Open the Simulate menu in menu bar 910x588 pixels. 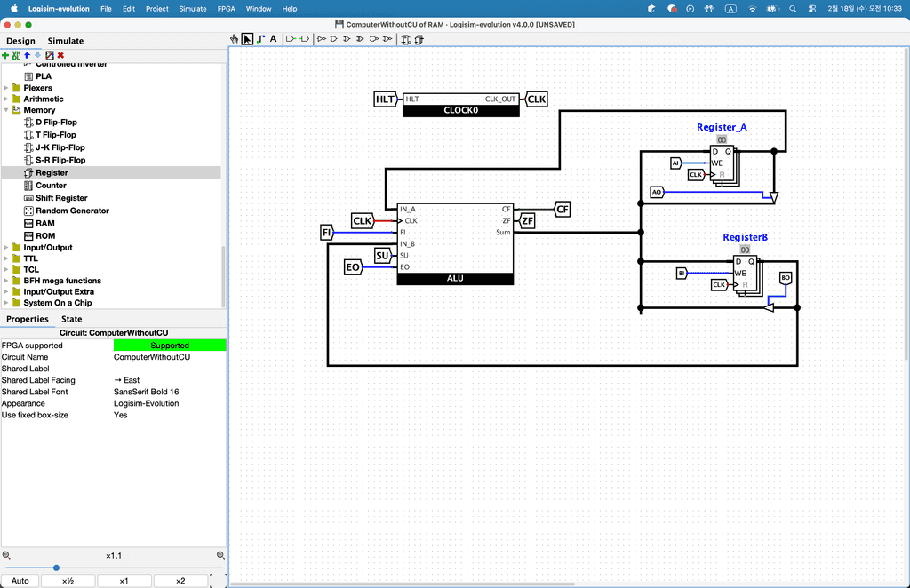pos(193,8)
